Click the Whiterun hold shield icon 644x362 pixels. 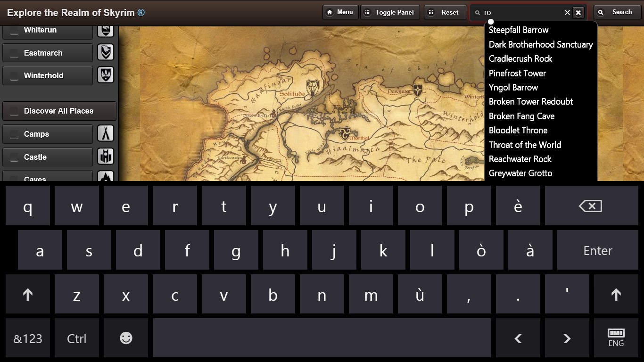[106, 30]
